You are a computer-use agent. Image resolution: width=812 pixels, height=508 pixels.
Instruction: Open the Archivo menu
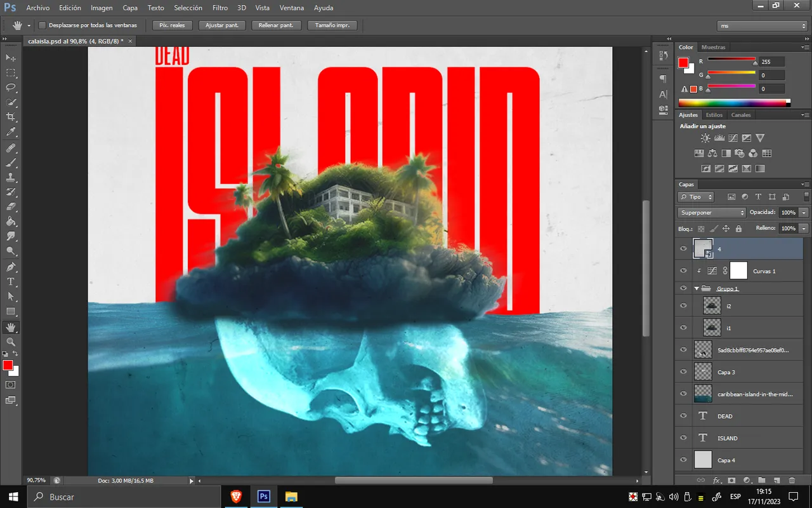[x=38, y=8]
